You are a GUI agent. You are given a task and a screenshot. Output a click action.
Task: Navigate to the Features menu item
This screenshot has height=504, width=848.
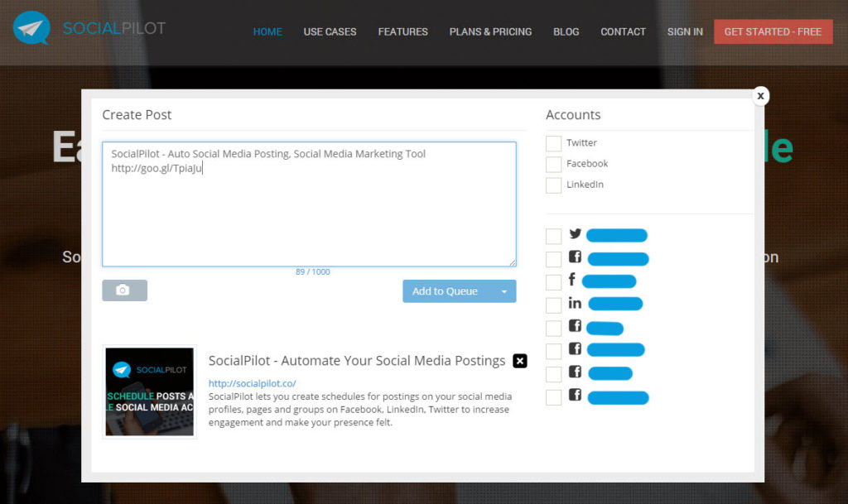(402, 31)
